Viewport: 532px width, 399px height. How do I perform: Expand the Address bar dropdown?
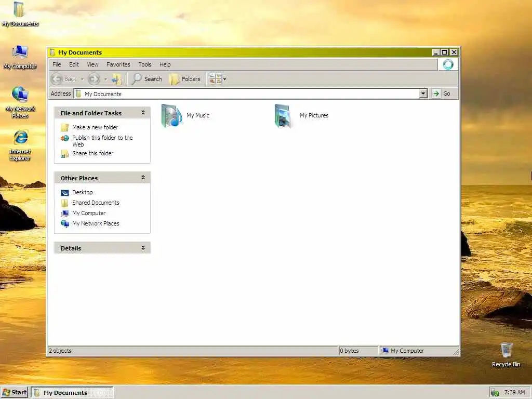(x=423, y=94)
